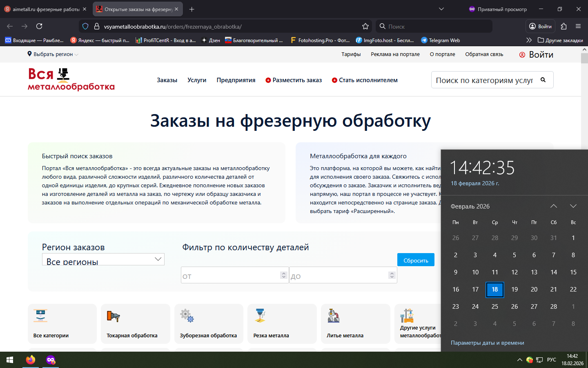
Task: Open the Токарная обработка category tile
Action: pyautogui.click(x=135, y=323)
